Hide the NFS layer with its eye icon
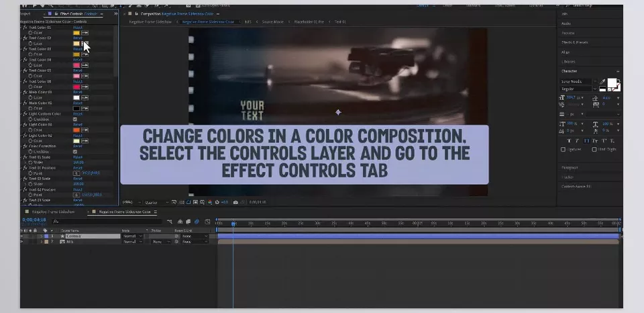This screenshot has width=644, height=313. coord(21,242)
